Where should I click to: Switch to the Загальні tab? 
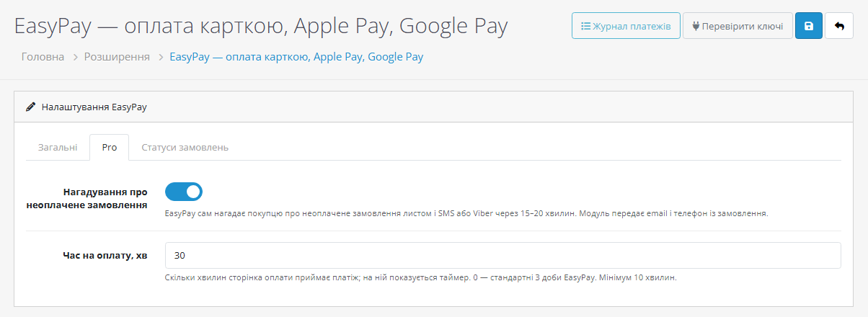coord(58,147)
